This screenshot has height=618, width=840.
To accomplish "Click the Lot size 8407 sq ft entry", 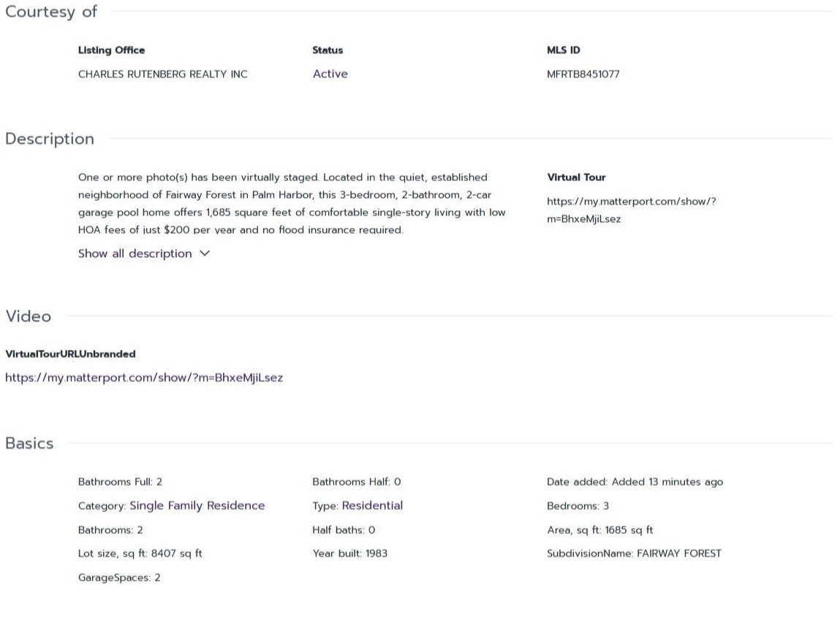I will tap(140, 554).
